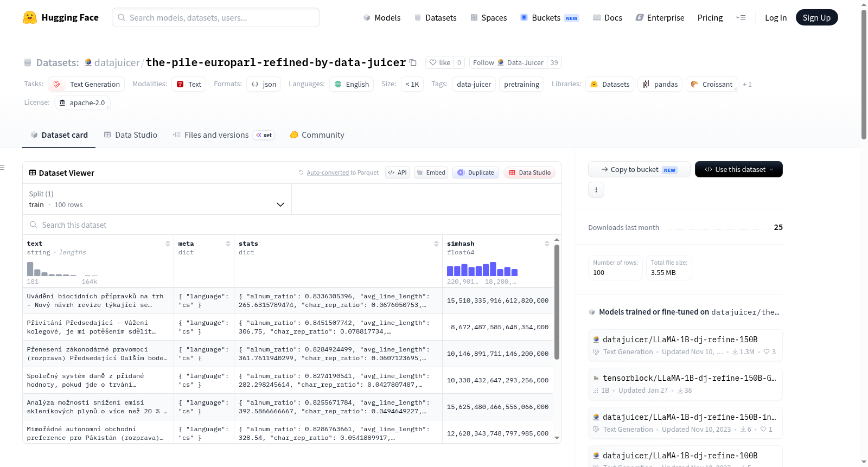Open tensorblock/LLaMA-1B-dj-refine-150B-G… model
Viewport: 868px width, 467px height.
click(x=685, y=383)
